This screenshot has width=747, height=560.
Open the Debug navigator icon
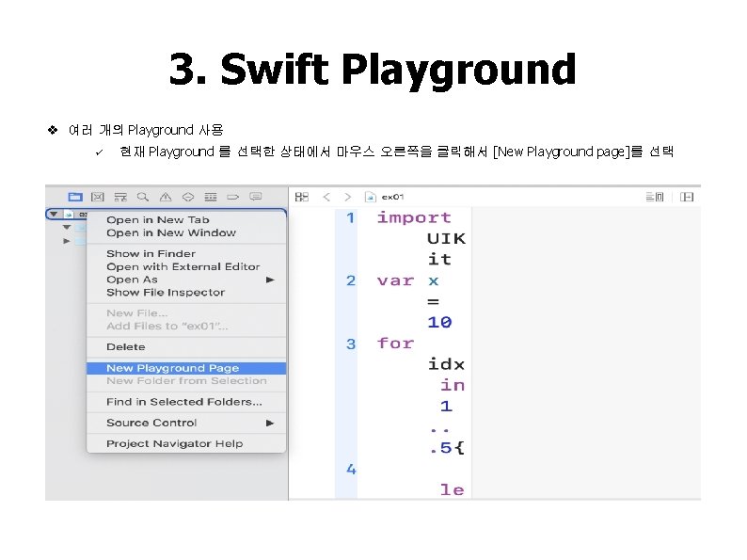(211, 197)
